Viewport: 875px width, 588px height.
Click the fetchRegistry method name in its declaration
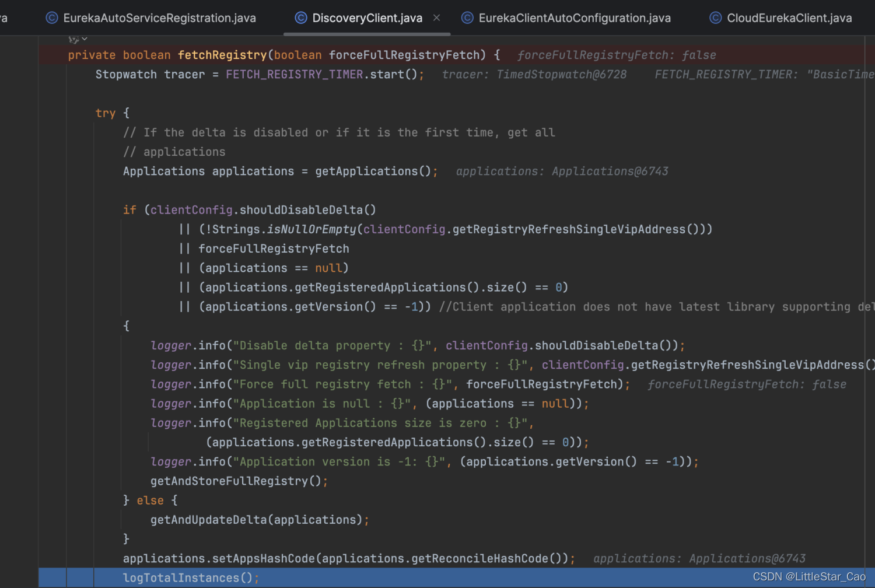coord(222,55)
